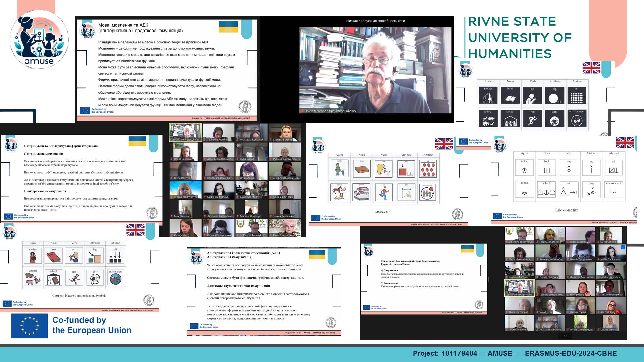
Task: Click the Rivne State University of Humanities title
Action: [x=519, y=38]
